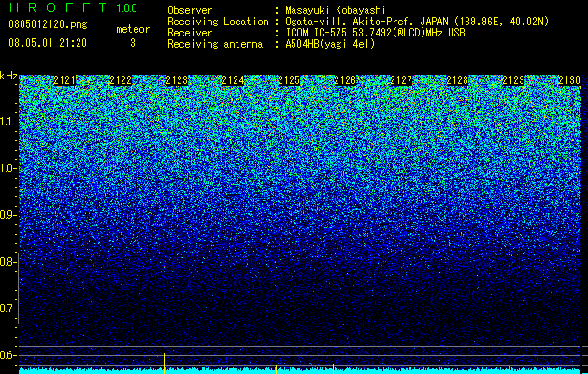Click the A504HB antenna description
The image size is (588, 374).
[330, 44]
